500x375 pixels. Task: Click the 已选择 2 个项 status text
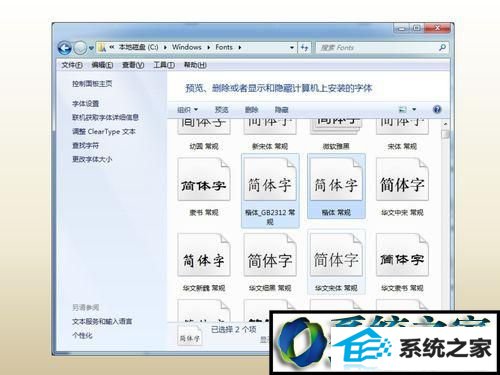(x=234, y=330)
